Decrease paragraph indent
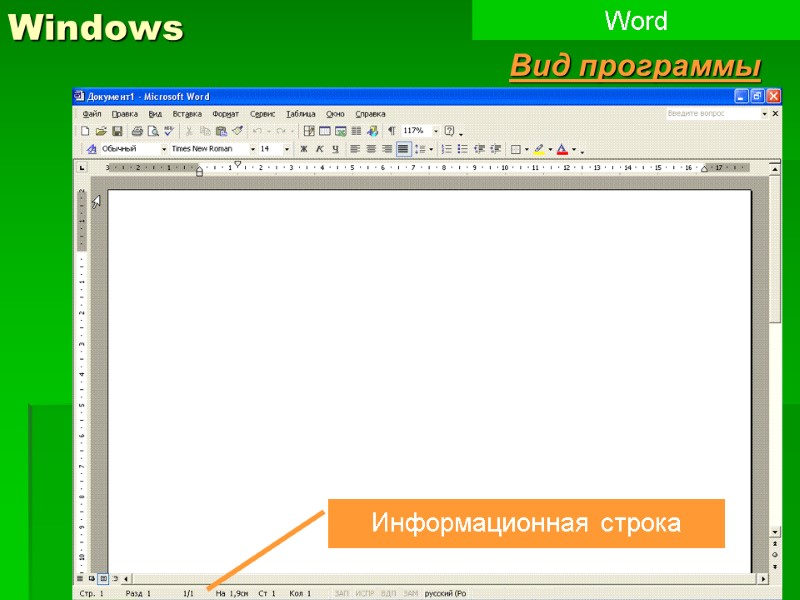800x600 pixels. coord(479,149)
